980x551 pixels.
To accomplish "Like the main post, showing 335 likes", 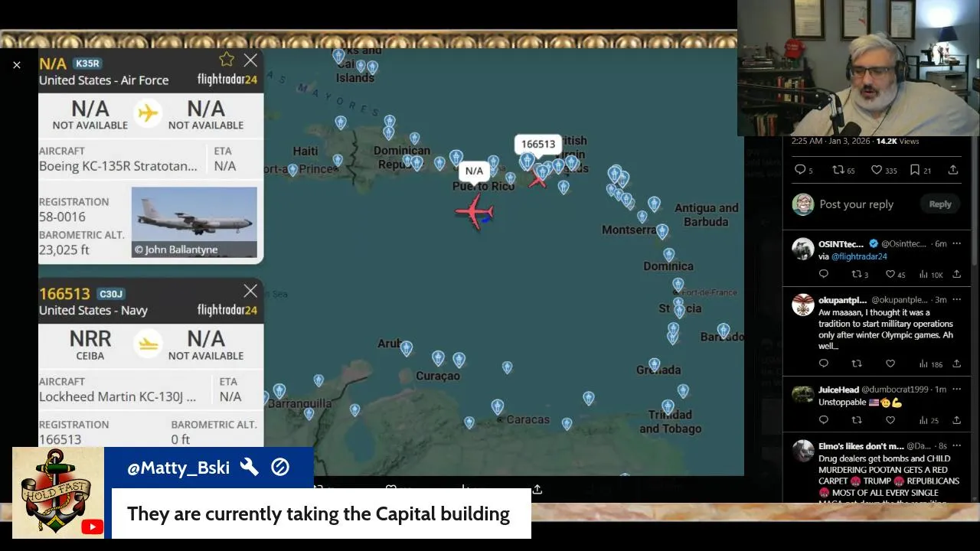I will pos(884,170).
